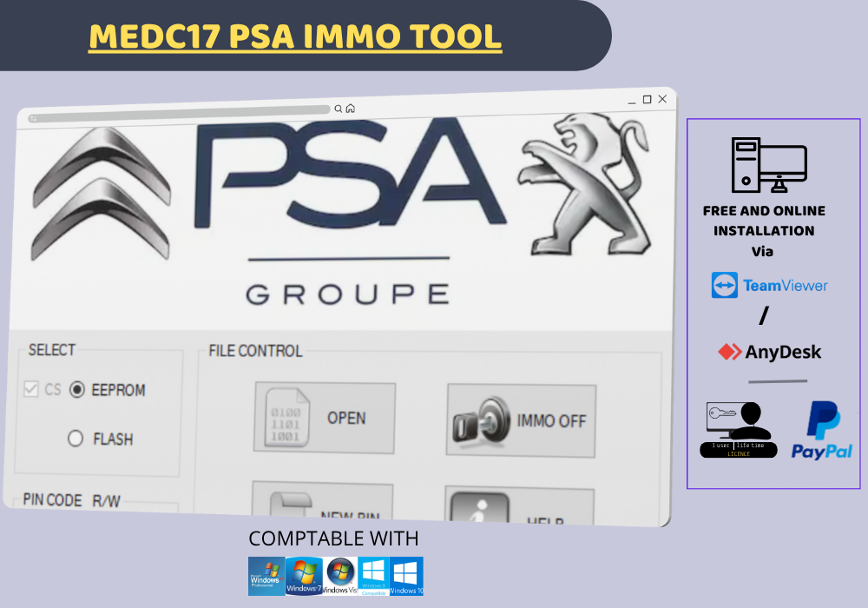This screenshot has height=608, width=868.
Task: Click the SELECT group label
Action: coord(52,350)
